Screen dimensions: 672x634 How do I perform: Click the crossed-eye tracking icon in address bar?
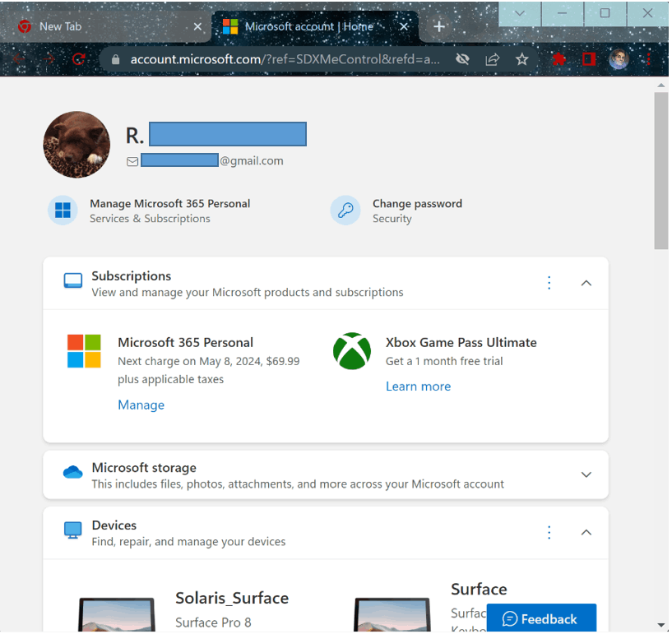click(462, 59)
